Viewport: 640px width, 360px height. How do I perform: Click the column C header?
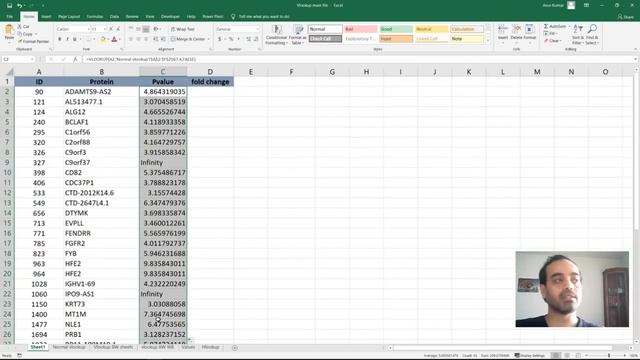point(163,72)
